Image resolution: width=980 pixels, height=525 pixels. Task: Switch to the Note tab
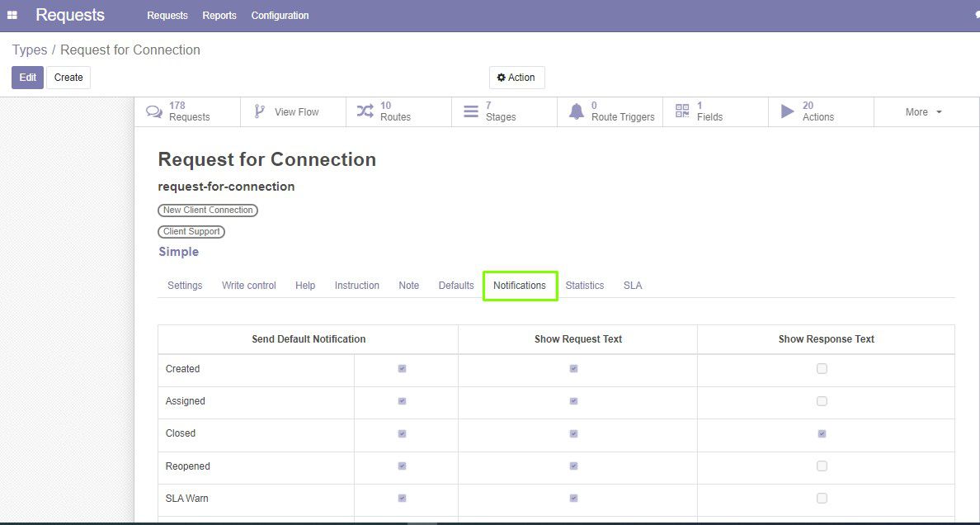click(x=409, y=286)
